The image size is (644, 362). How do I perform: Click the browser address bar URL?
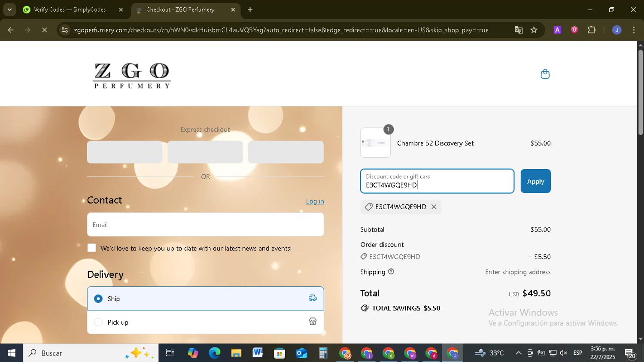click(x=281, y=30)
